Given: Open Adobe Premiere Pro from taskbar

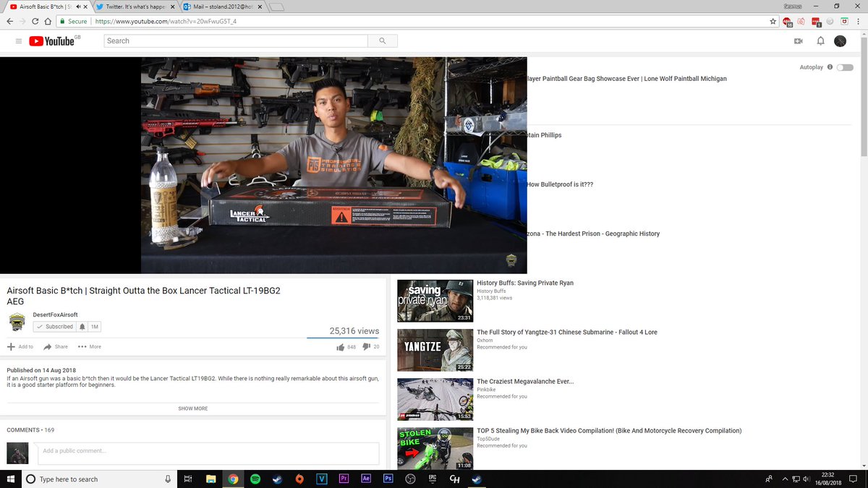Looking at the screenshot, I should point(344,479).
